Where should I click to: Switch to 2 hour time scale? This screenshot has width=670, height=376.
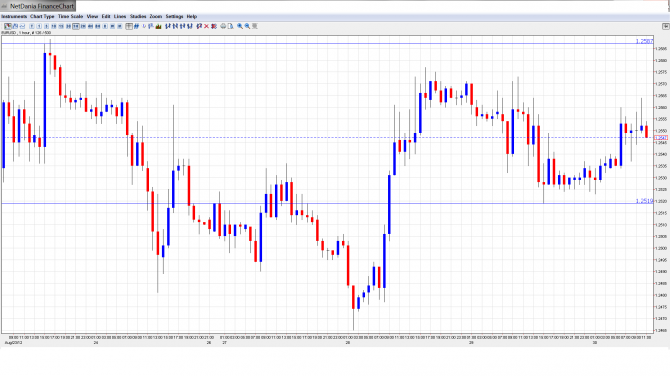(x=83, y=26)
